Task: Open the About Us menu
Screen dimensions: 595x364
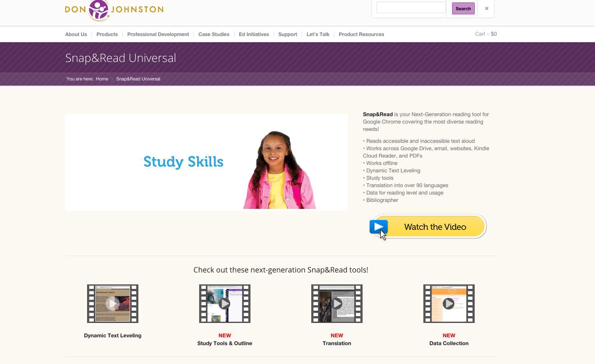Action: point(76,34)
